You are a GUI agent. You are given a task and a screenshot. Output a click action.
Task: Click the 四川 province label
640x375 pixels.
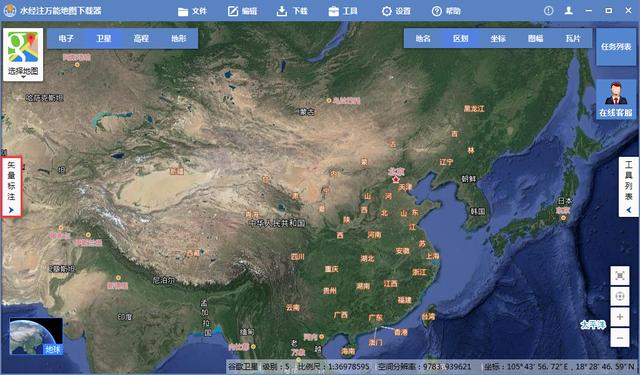tap(298, 257)
